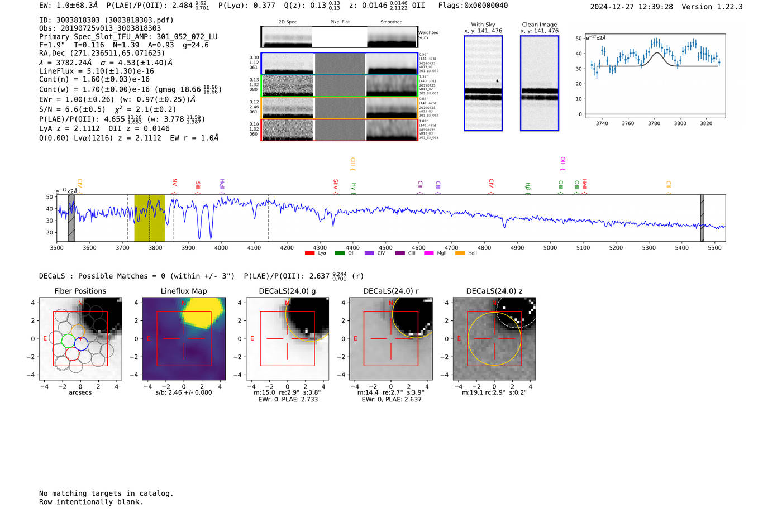The height and width of the screenshot is (532, 782).
Task: Select the orange-bordered 2D spectrum row
Action: tap(339, 108)
